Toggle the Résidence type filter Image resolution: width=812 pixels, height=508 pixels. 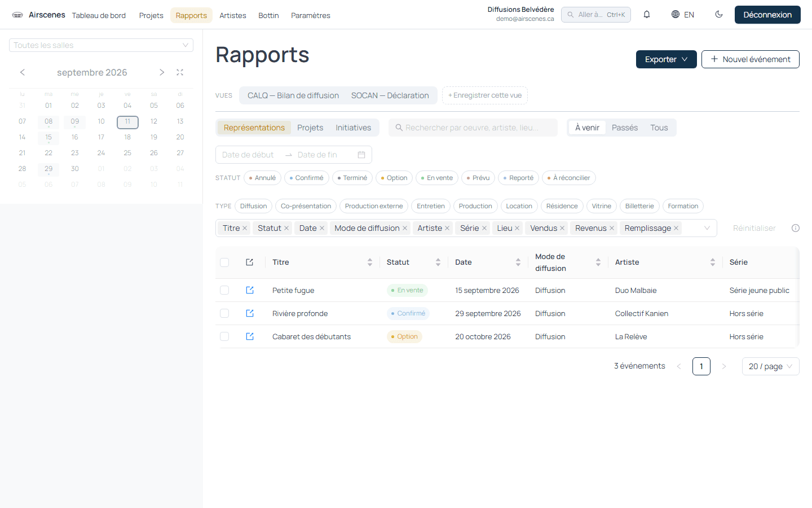click(562, 206)
